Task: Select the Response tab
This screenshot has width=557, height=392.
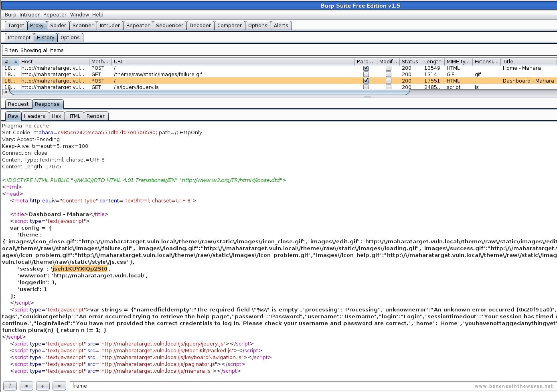Action: click(x=47, y=104)
